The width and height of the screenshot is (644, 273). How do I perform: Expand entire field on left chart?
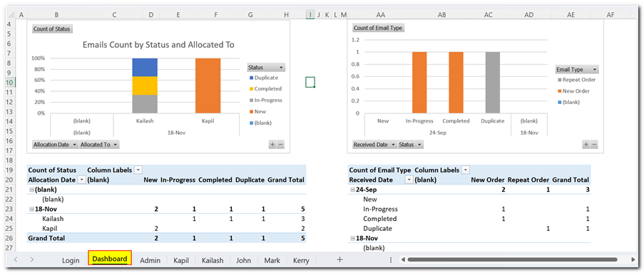click(272, 145)
